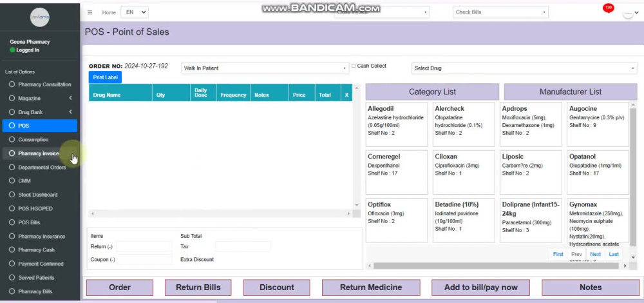This screenshot has width=644, height=303.
Task: Open the Close Invoice dropdown
Action: click(381, 12)
